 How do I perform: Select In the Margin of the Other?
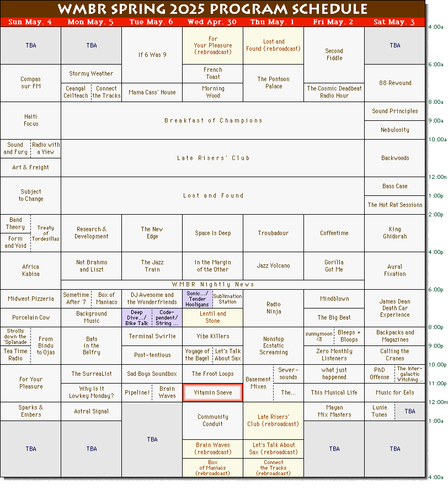pos(212,266)
